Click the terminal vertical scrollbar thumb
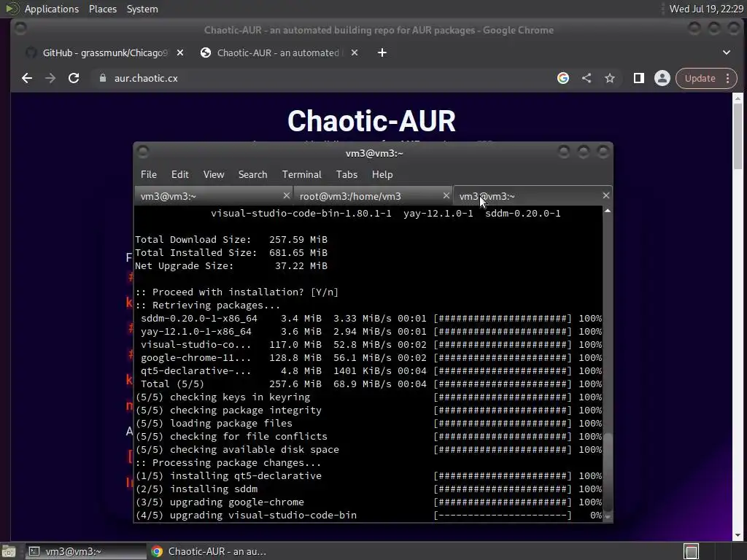 point(608,472)
